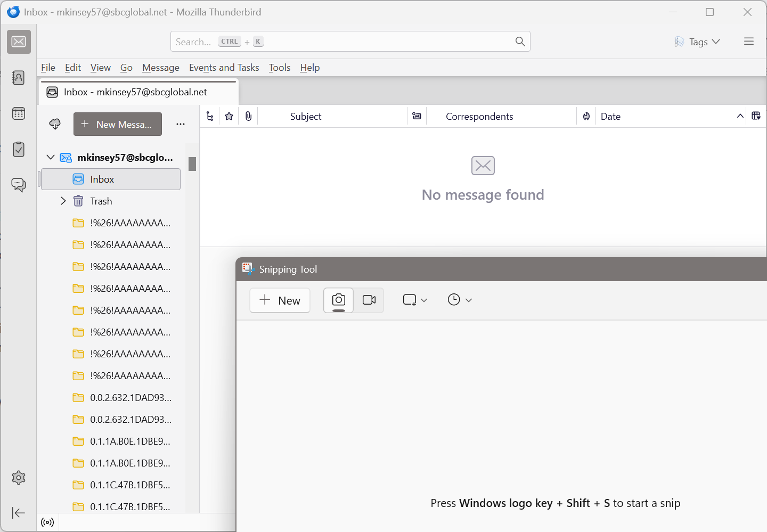Click the global search input field
Screen dimensions: 767x532
[341, 42]
